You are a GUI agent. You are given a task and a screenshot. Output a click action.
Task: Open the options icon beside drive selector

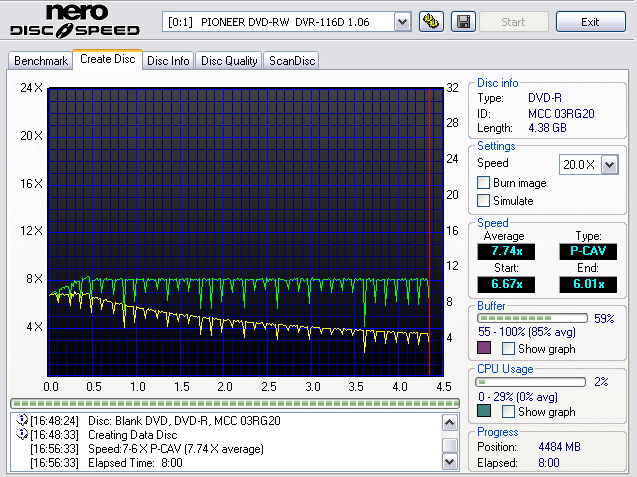click(432, 21)
